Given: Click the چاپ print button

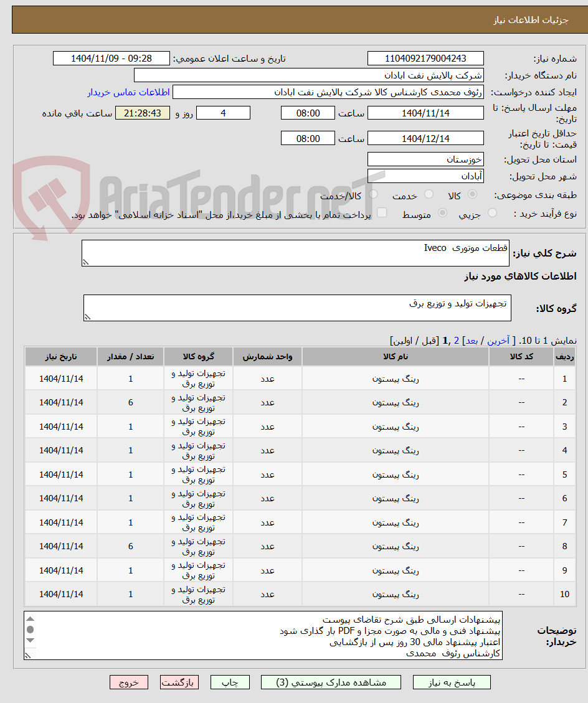Looking at the screenshot, I should pos(230,682).
